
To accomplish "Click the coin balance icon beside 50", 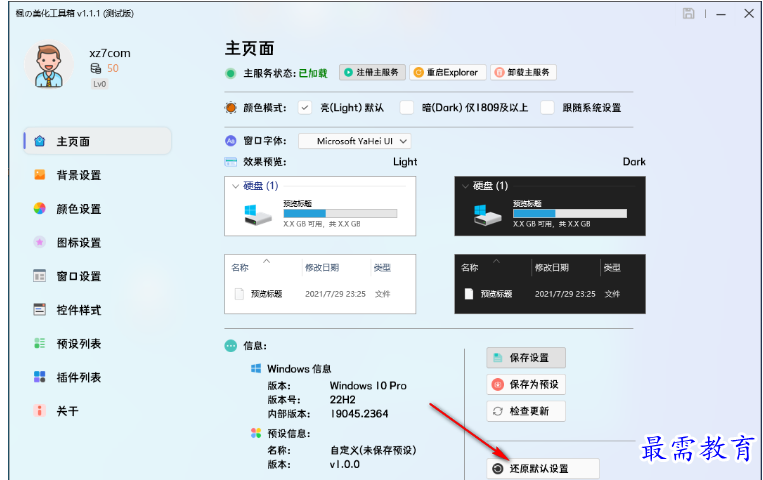I will click(96, 68).
